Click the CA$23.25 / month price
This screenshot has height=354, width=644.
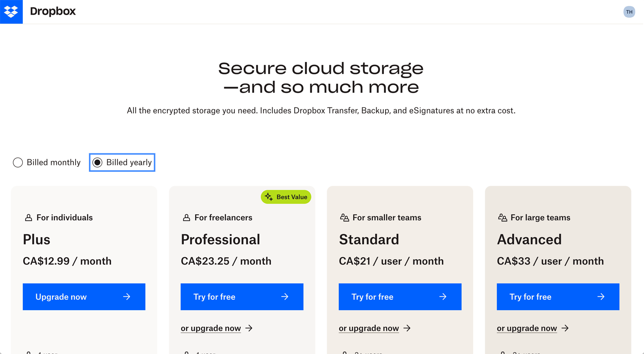[x=226, y=261]
